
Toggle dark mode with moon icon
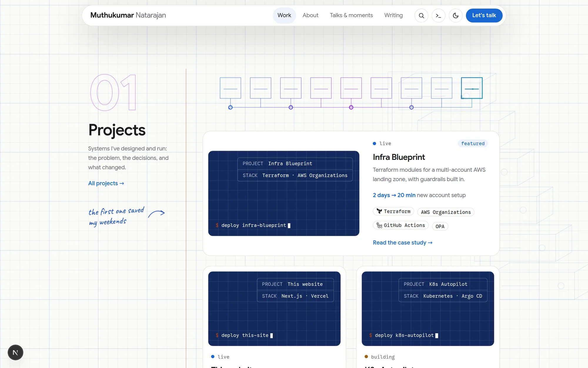click(456, 16)
